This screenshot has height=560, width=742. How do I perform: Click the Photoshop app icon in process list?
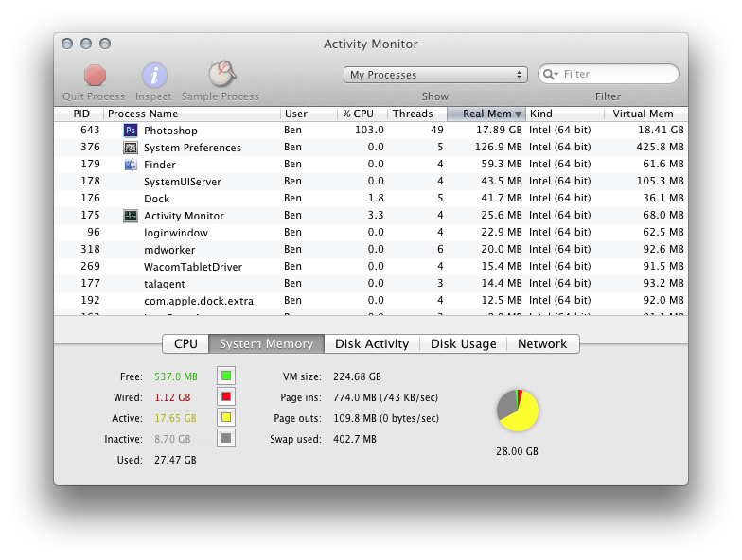tap(131, 131)
